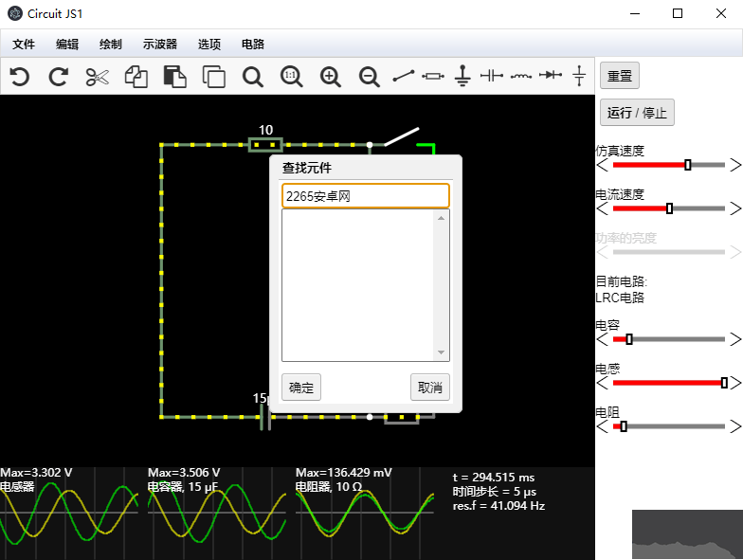Open the 绘制 menu

110,44
